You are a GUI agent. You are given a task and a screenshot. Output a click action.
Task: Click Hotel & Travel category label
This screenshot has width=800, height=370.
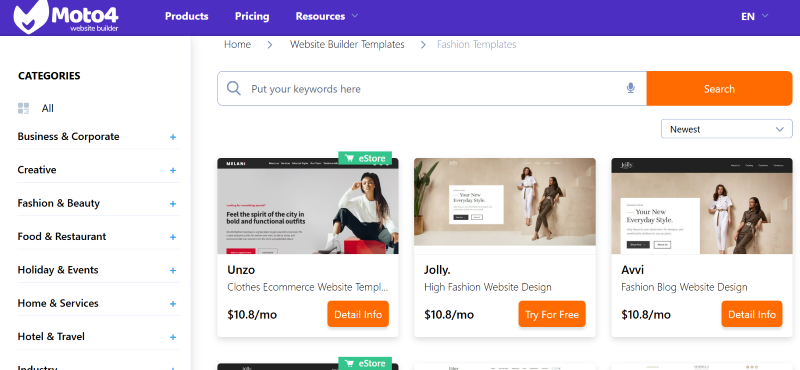point(51,336)
